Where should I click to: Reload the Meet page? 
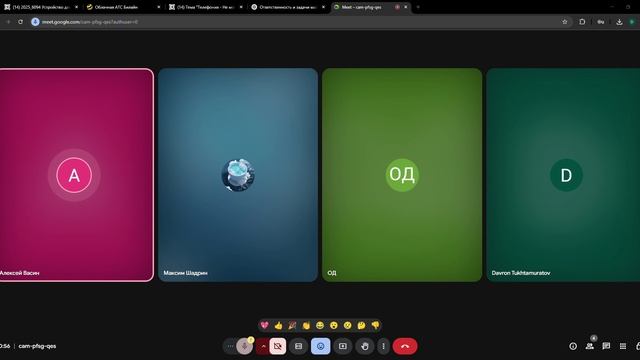(20, 22)
